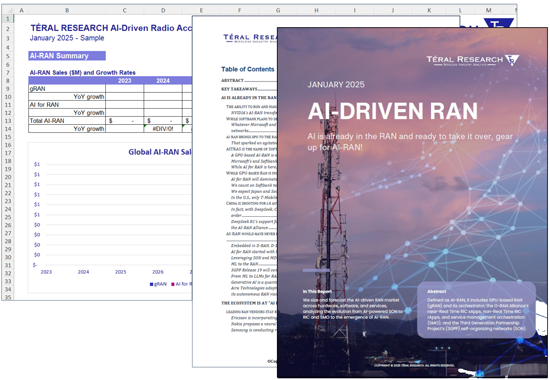Click the 'AI-RAN Summary' highlighted cell

(67, 56)
